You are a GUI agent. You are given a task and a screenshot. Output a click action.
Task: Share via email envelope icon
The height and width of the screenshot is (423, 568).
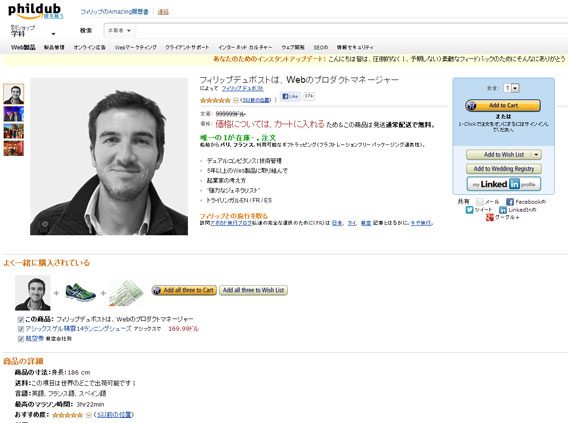pos(480,202)
